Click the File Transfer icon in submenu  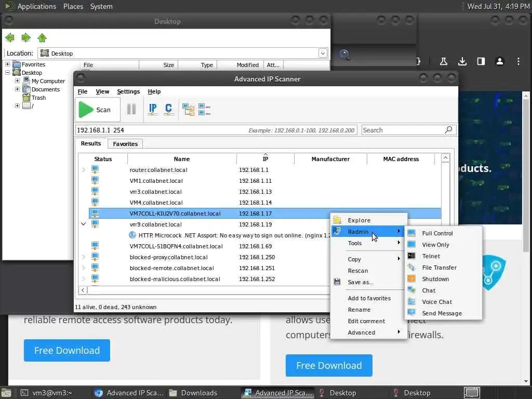pos(411,268)
